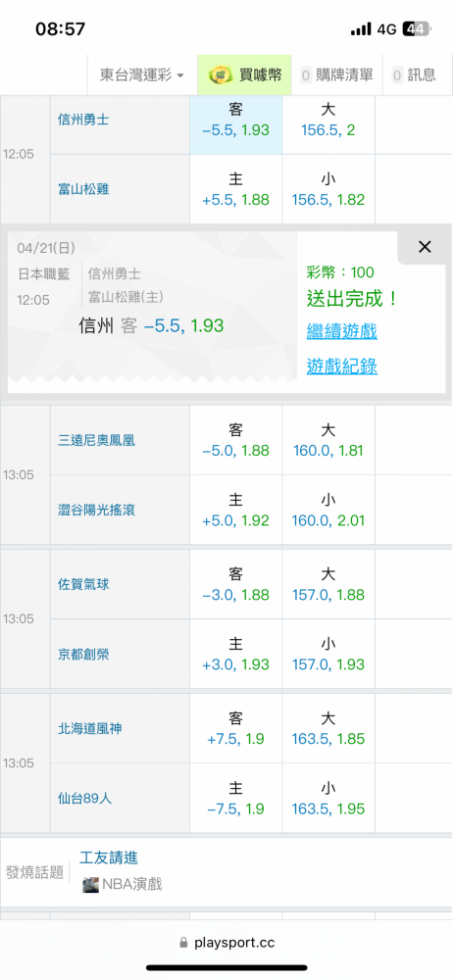This screenshot has height=980, width=453.
Task: Tap the lock icon in address bar
Action: pos(183,943)
